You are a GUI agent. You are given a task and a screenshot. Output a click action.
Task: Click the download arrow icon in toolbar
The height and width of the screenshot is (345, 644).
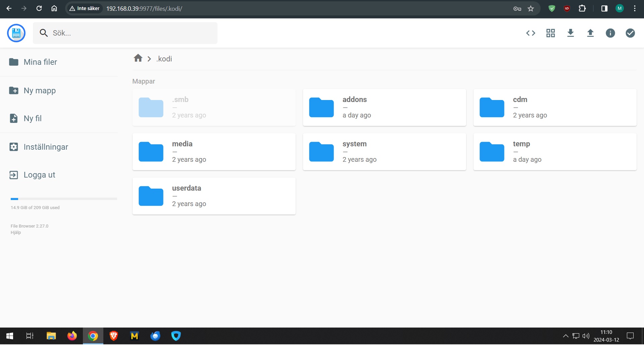click(x=571, y=33)
